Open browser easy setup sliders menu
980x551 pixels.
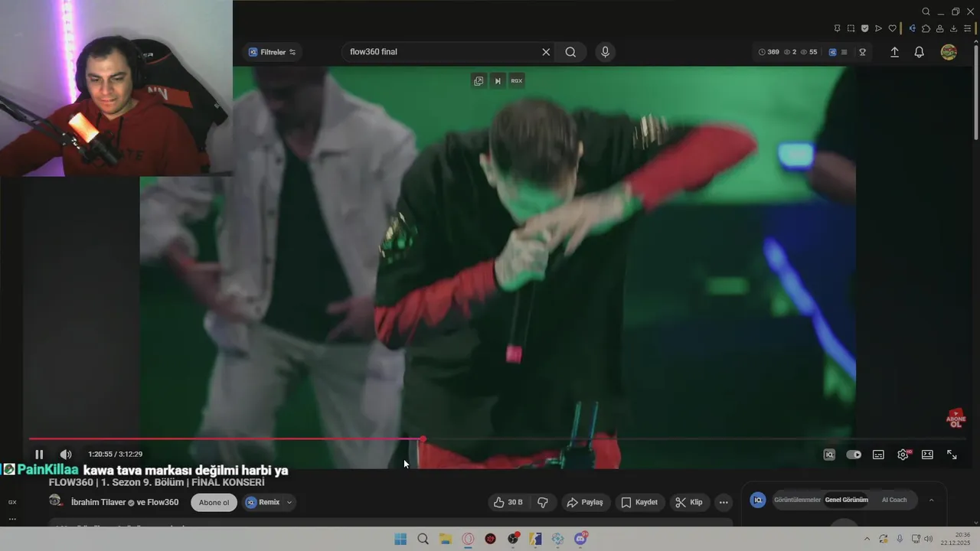[968, 28]
